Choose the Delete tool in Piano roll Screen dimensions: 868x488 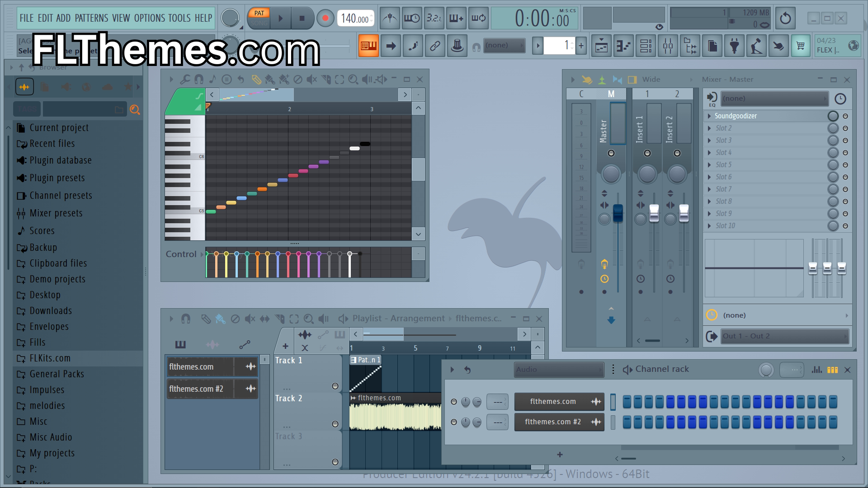(x=298, y=80)
